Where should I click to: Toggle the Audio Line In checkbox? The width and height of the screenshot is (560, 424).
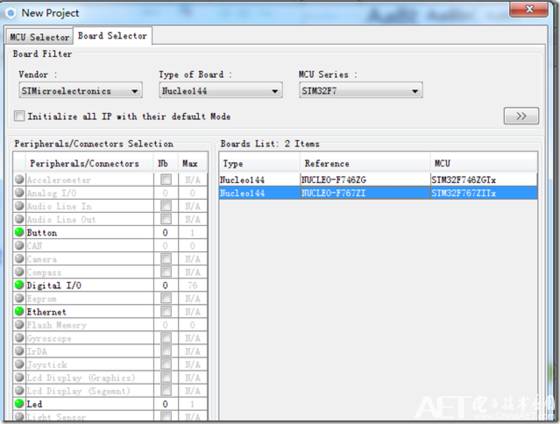[x=166, y=206]
